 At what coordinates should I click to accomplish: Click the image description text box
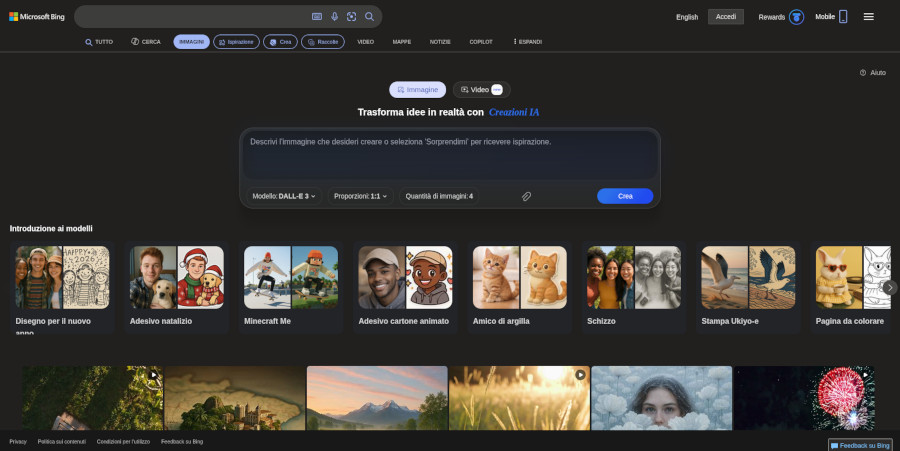point(449,155)
